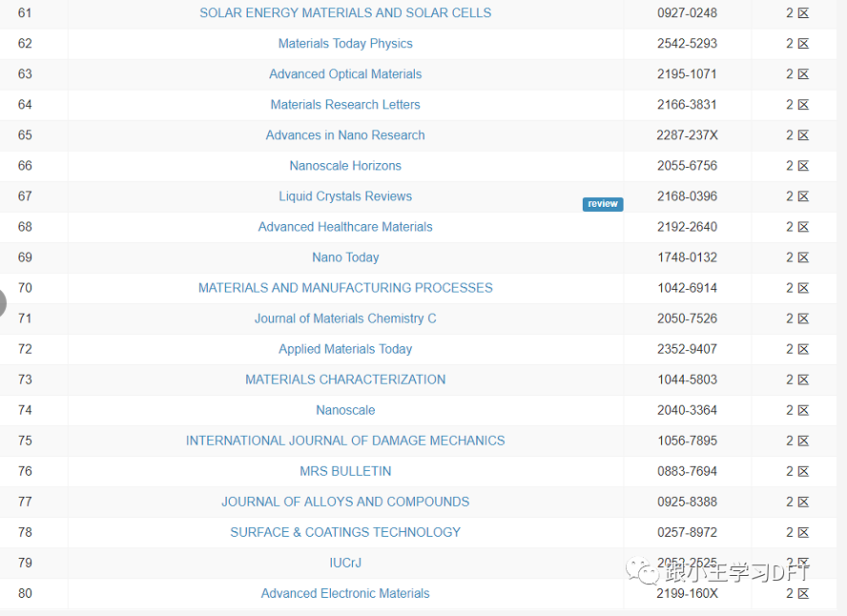Open Materials Research Letters journal page
847x616 pixels.
345,105
